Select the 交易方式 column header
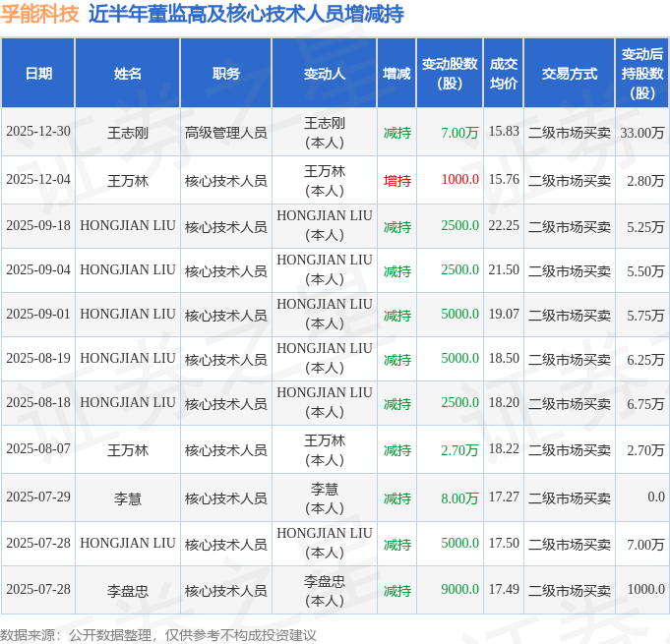Image resolution: width=670 pixels, height=644 pixels. (x=569, y=74)
